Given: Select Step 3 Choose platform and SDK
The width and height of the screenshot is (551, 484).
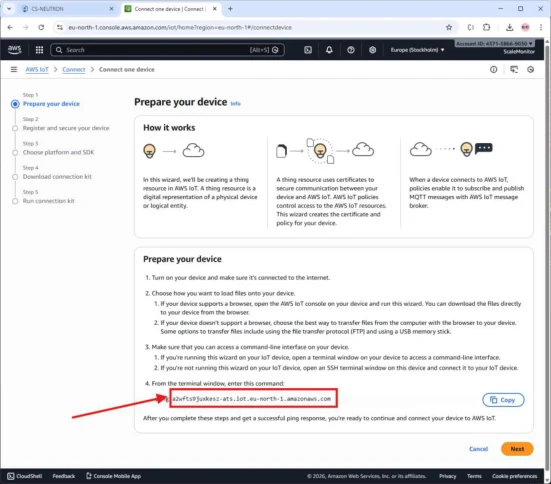Looking at the screenshot, I should [58, 152].
